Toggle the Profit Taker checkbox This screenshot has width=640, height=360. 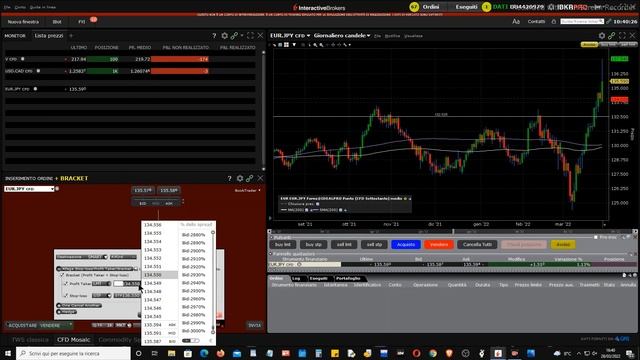pyautogui.click(x=66, y=283)
